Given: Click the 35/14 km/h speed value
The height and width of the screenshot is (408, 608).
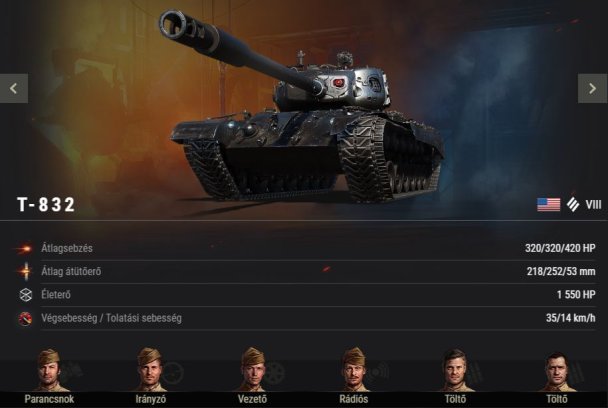Looking at the screenshot, I should tap(570, 318).
